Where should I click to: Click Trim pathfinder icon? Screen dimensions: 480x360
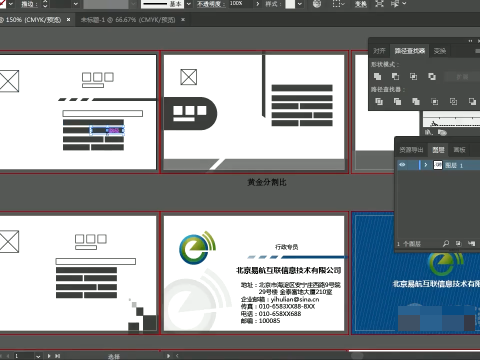[397, 101]
